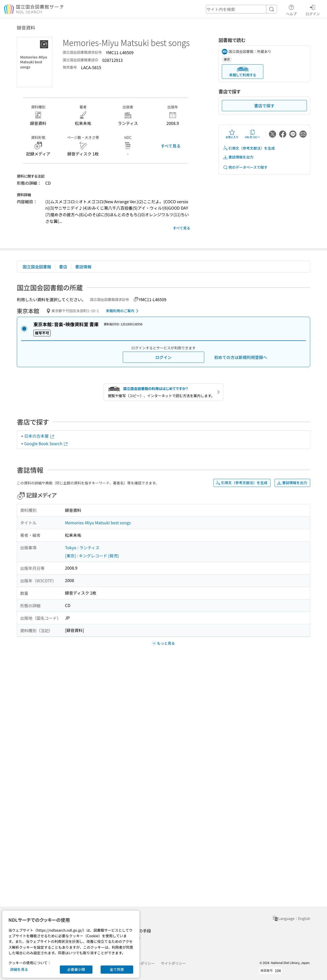Image resolution: width=327 pixels, height=980 pixels.
Task: Click the author 松来未祐 pen icon
Action: (83, 115)
